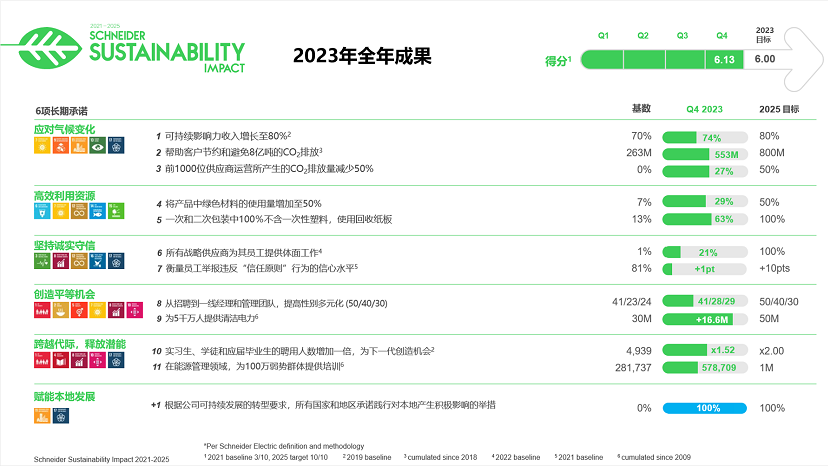Click the 赋能本地发展 heading
Viewport: 828px width, 466px height.
64,396
